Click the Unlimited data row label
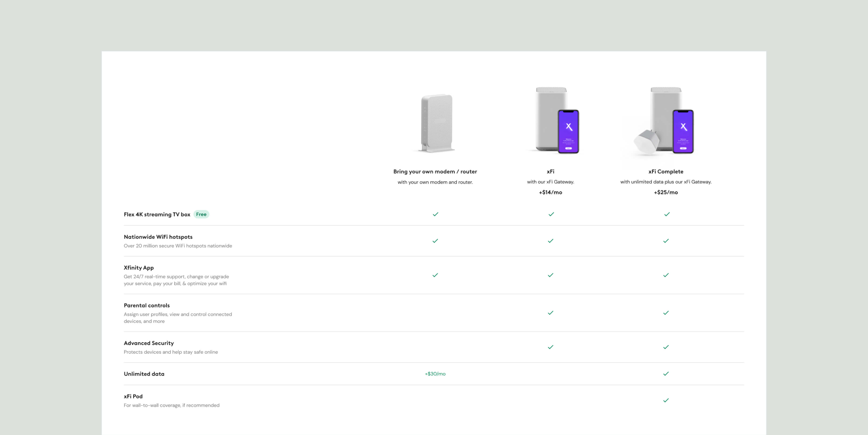The image size is (868, 435). (144, 374)
